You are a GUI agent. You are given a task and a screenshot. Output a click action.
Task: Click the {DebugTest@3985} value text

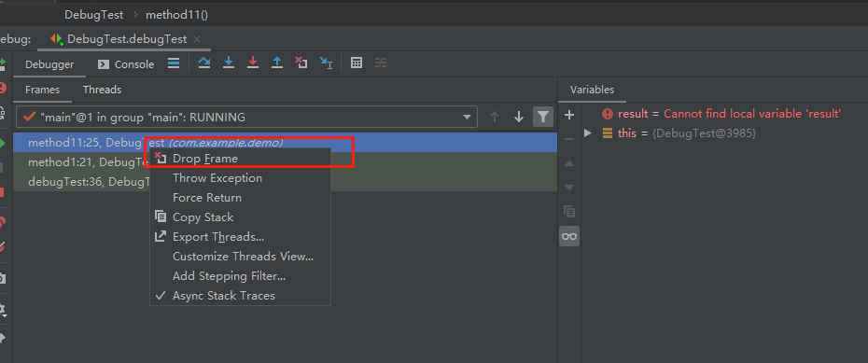(x=704, y=133)
